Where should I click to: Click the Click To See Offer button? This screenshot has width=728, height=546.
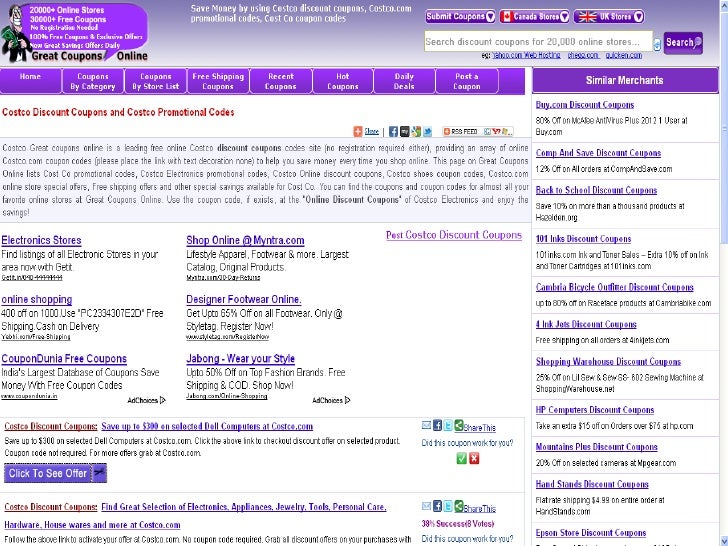tap(56, 473)
